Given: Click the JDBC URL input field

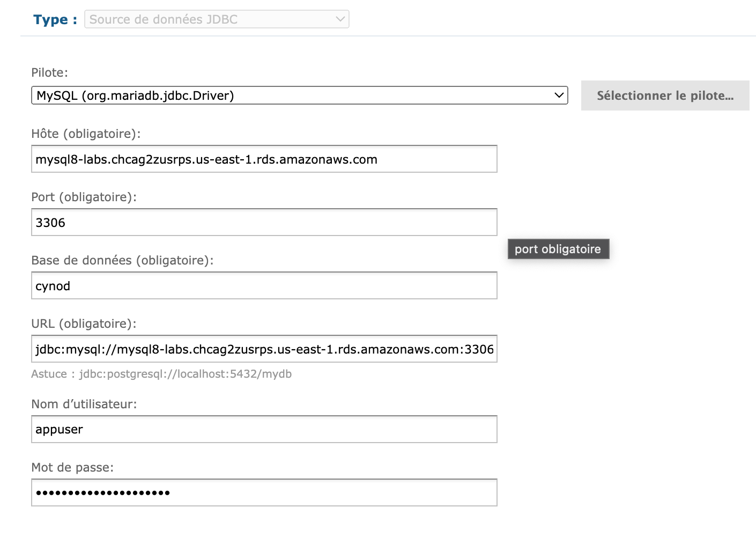Looking at the screenshot, I should [x=264, y=349].
